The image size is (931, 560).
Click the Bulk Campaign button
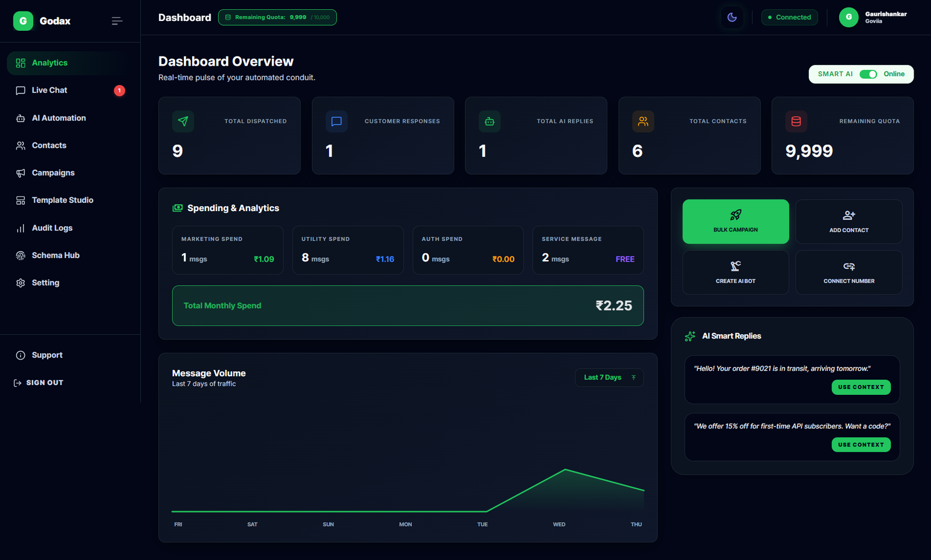tap(735, 221)
